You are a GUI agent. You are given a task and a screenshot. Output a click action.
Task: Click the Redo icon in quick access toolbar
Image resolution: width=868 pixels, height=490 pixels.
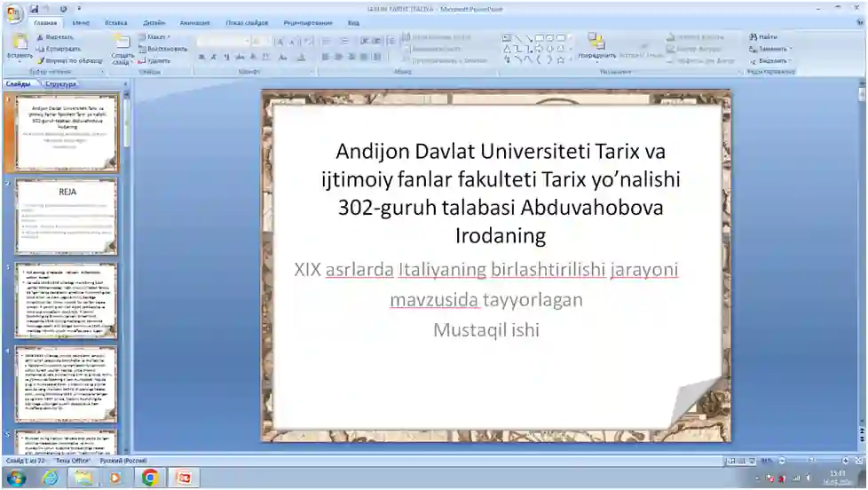[x=63, y=9]
